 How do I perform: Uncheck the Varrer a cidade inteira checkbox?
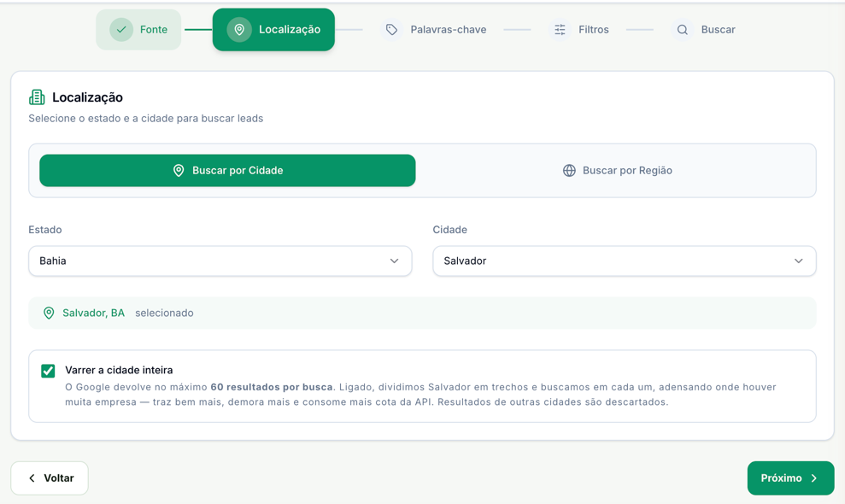tap(48, 371)
